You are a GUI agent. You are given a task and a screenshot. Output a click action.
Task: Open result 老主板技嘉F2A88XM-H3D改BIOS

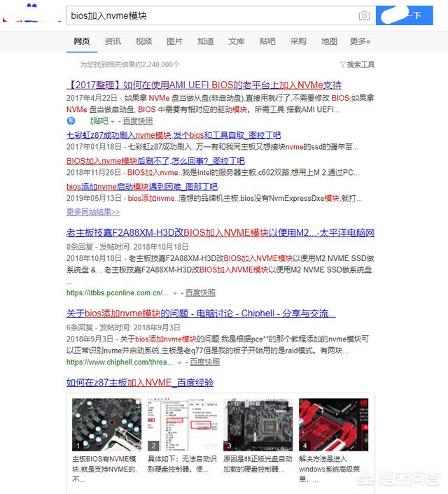(220, 233)
